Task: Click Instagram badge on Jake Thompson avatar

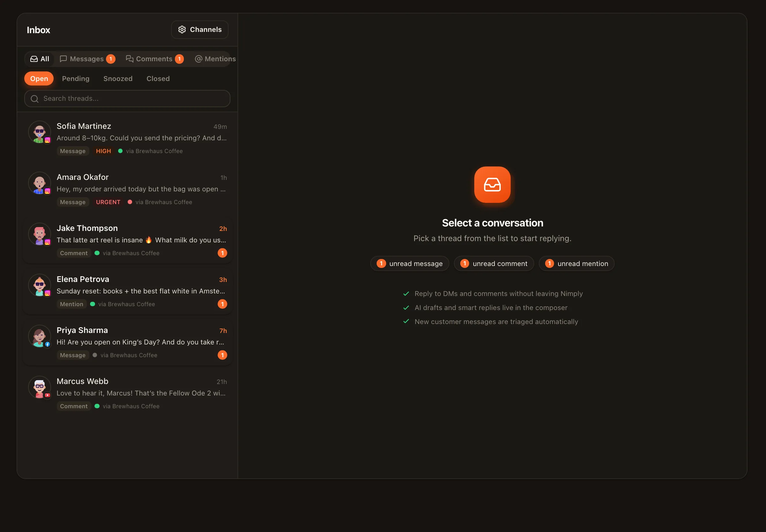Action: coord(48,242)
